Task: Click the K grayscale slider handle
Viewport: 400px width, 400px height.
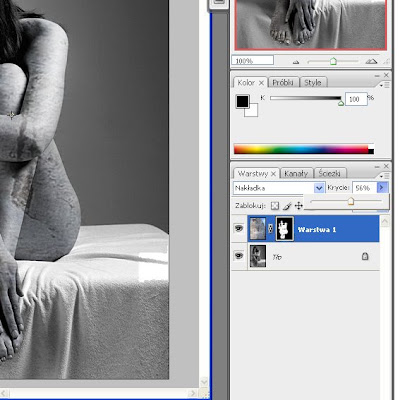Action: tap(341, 103)
